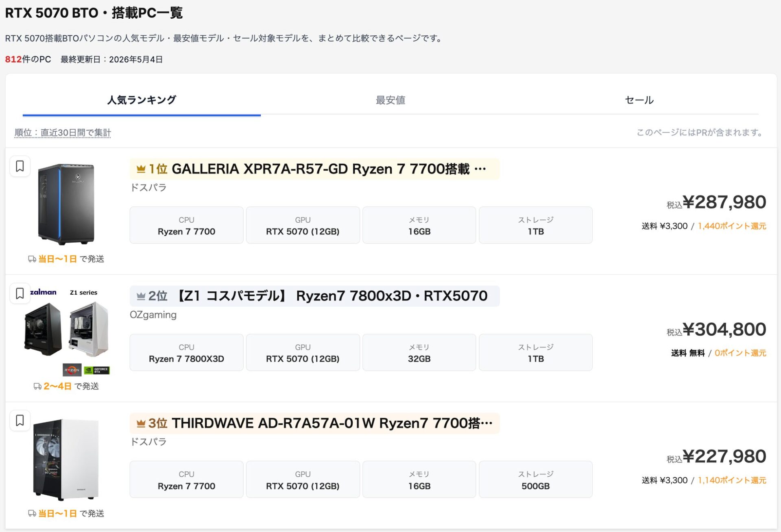Switch to the 最安値 tab
Viewport: 781px width, 532px height.
(x=390, y=100)
